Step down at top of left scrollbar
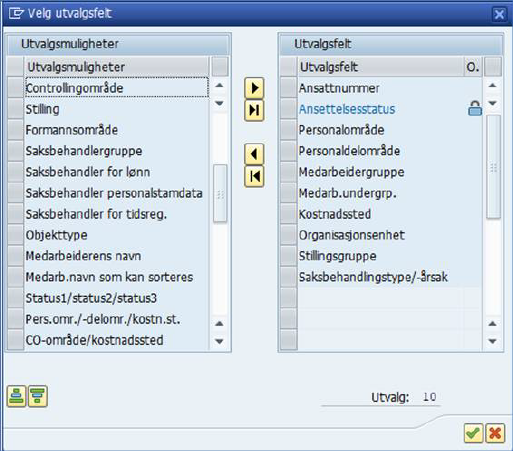 click(x=219, y=103)
